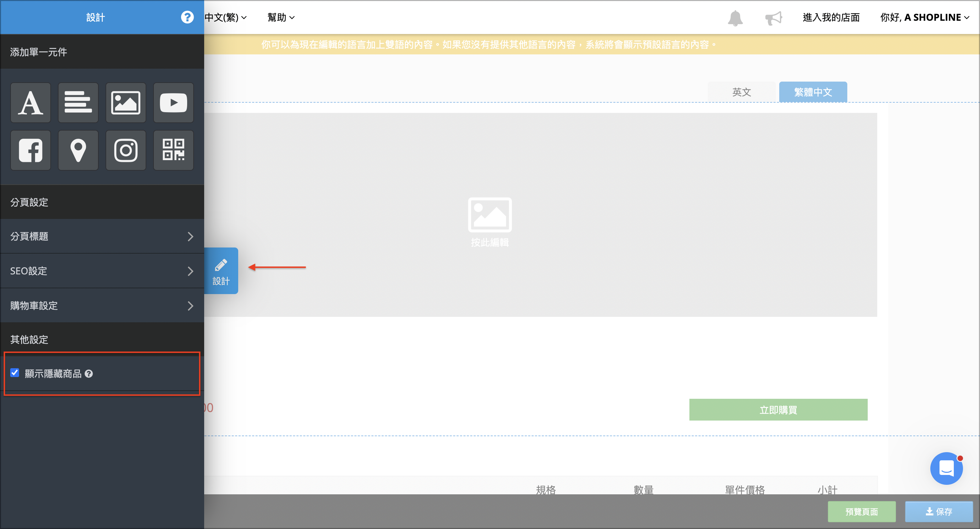Image resolution: width=980 pixels, height=529 pixels.
Task: Click the 其他設定 section header
Action: (x=102, y=339)
